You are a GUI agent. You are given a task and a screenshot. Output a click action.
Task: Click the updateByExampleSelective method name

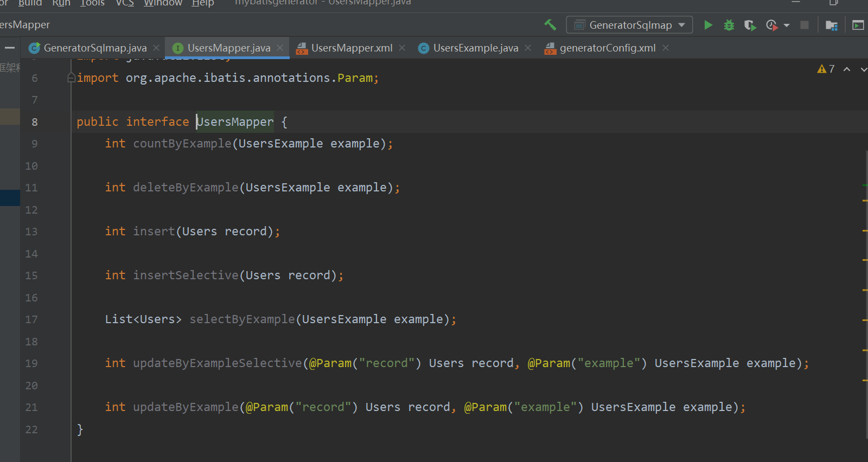coord(218,363)
